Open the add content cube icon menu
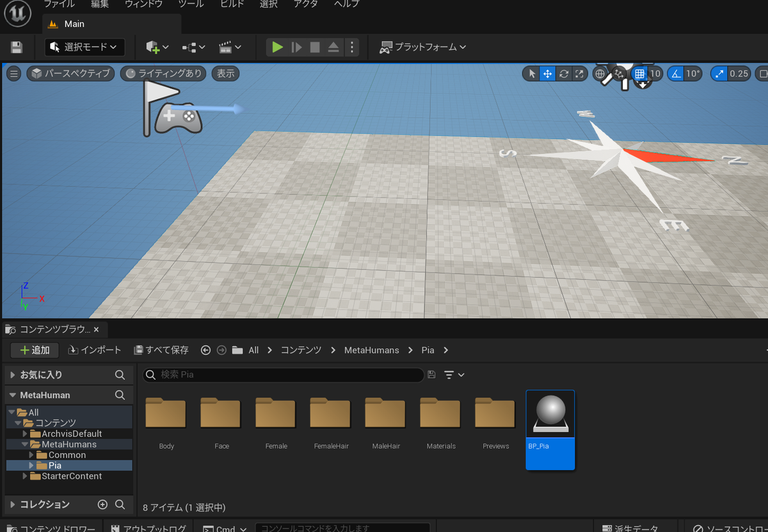 157,47
